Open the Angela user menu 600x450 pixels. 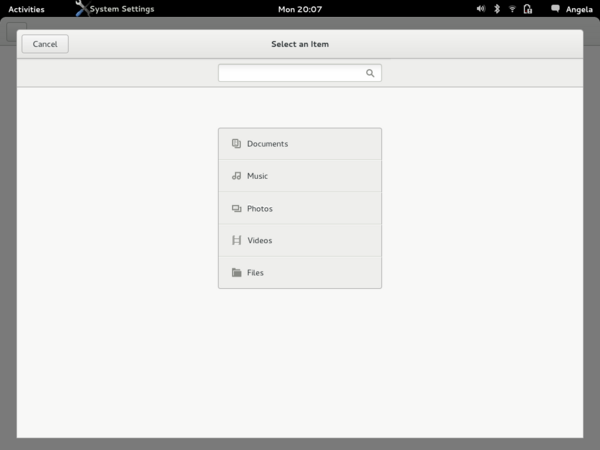(x=579, y=9)
